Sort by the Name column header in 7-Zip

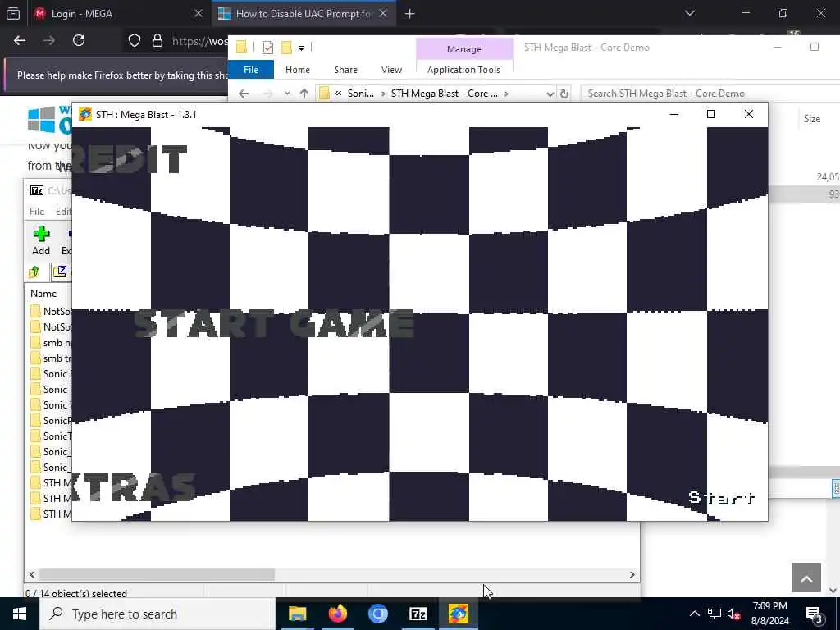coord(43,294)
